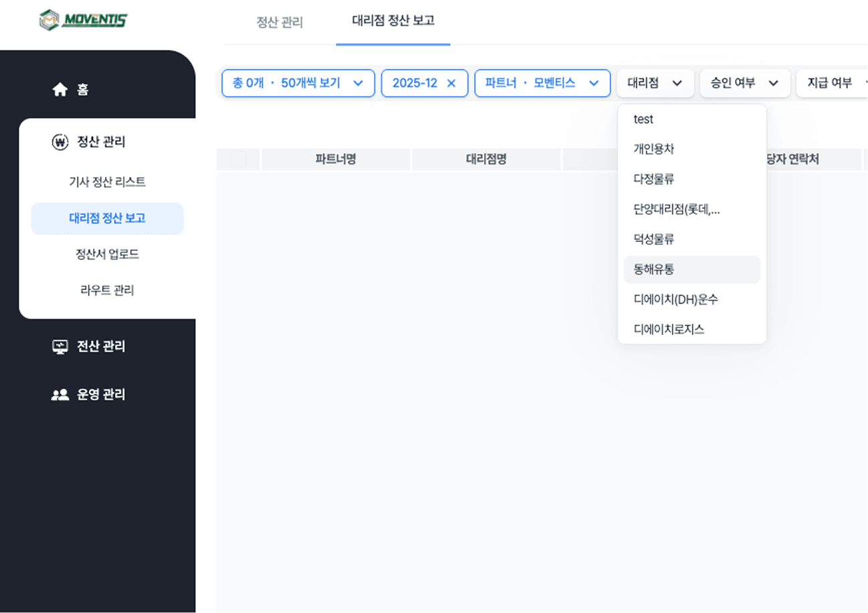Click the home icon in the sidebar
The image size is (868, 613).
click(60, 88)
